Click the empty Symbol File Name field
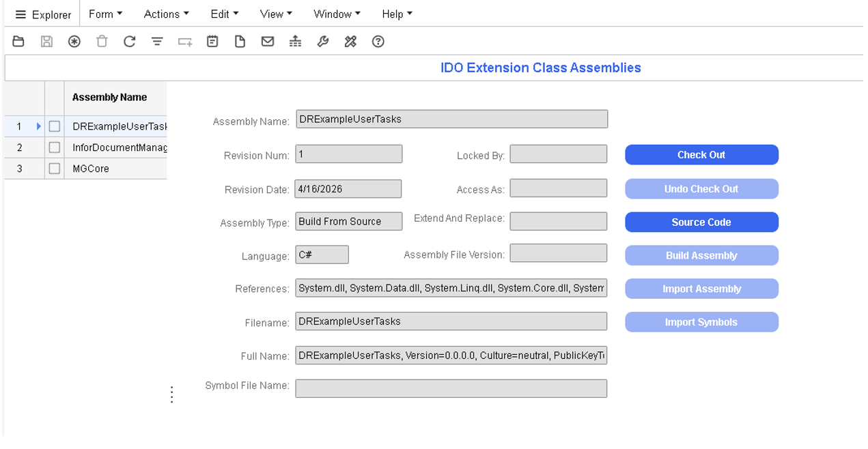 [x=451, y=388]
